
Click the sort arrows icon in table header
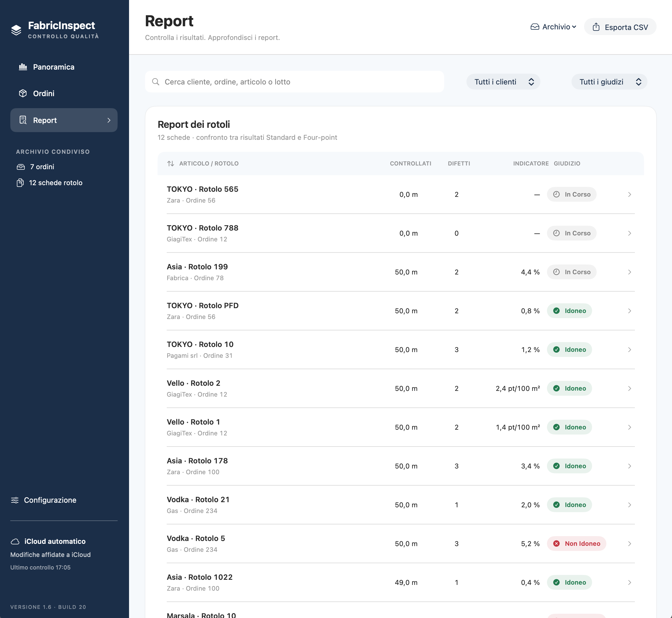(x=171, y=163)
